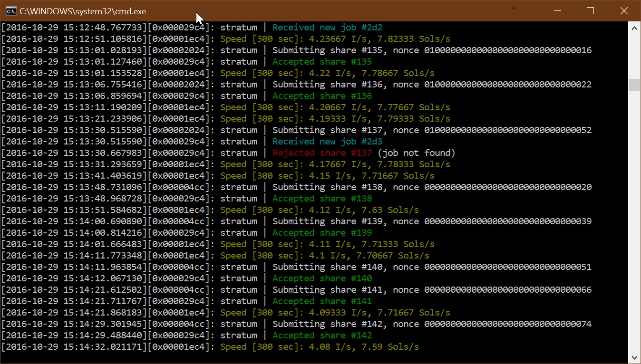Screen dimensions: 641x364
Task: Open the cmd.exe system menu icon
Action: [x=10, y=11]
